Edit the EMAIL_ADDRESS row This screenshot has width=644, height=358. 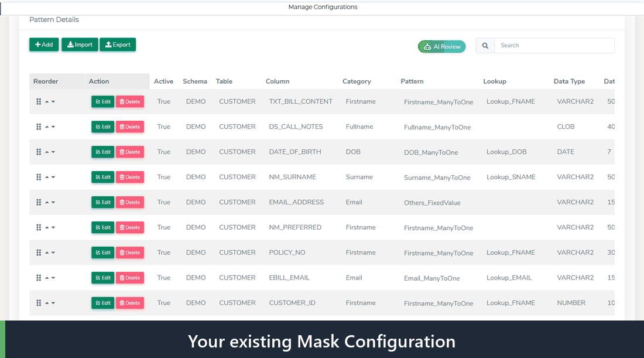pos(102,202)
